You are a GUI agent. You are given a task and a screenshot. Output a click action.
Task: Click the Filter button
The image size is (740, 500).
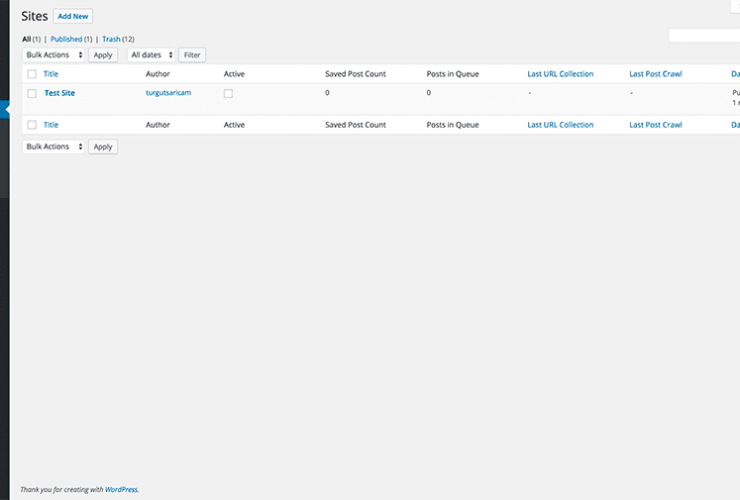[x=192, y=55]
